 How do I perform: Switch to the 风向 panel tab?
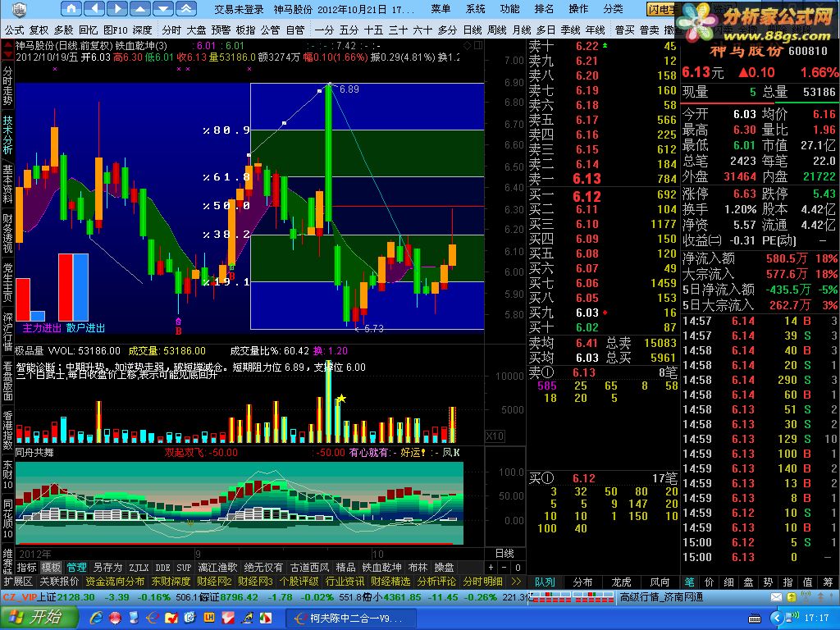(660, 582)
